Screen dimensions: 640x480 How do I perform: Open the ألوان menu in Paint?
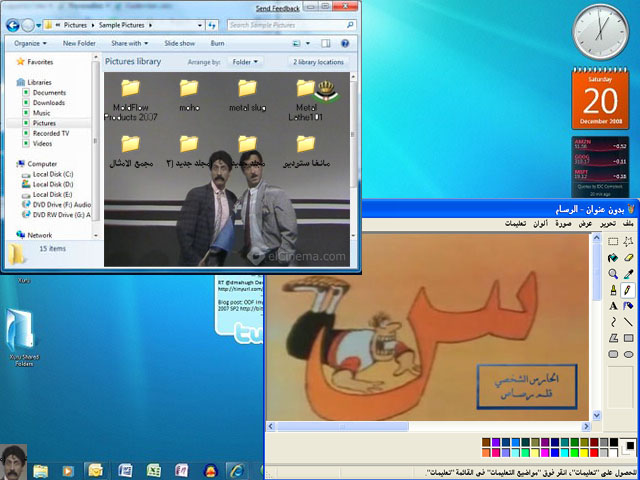click(540, 224)
